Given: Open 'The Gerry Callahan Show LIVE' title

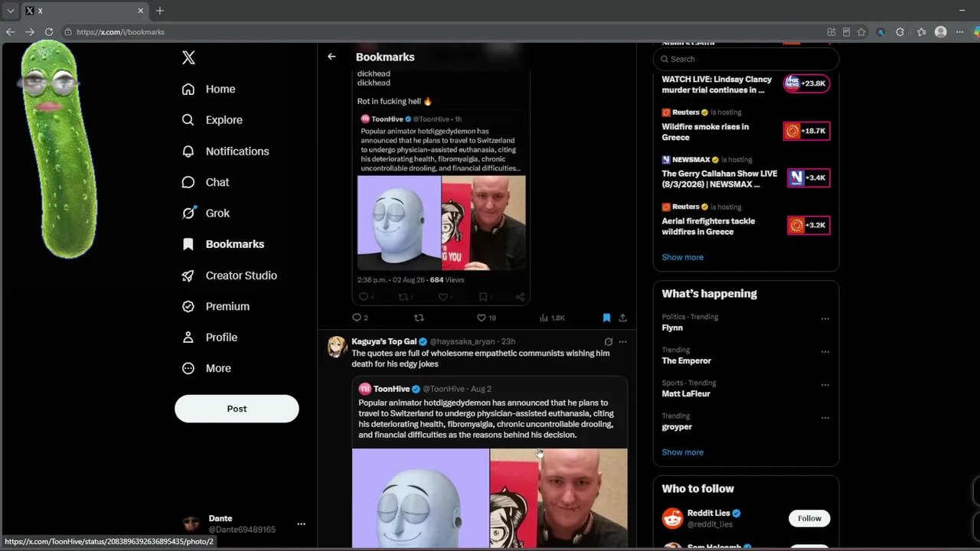Looking at the screenshot, I should point(719,179).
